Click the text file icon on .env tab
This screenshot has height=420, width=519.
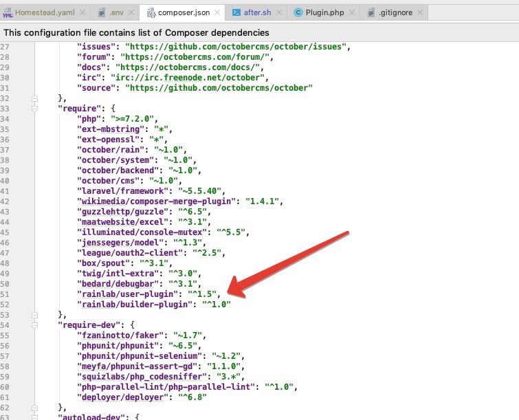[102, 13]
